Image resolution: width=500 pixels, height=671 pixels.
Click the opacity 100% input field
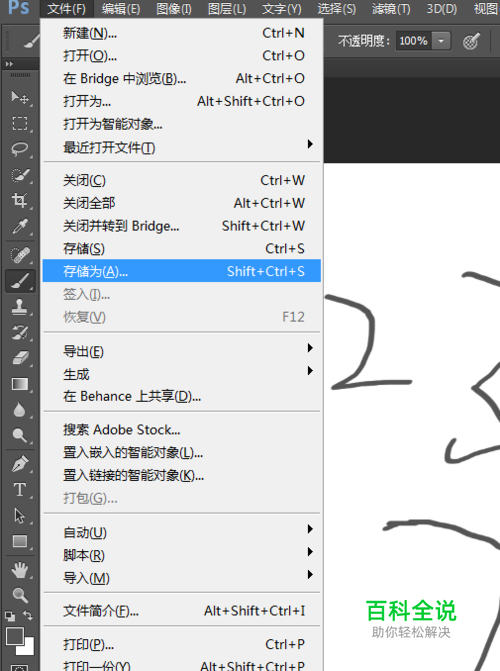tap(414, 42)
